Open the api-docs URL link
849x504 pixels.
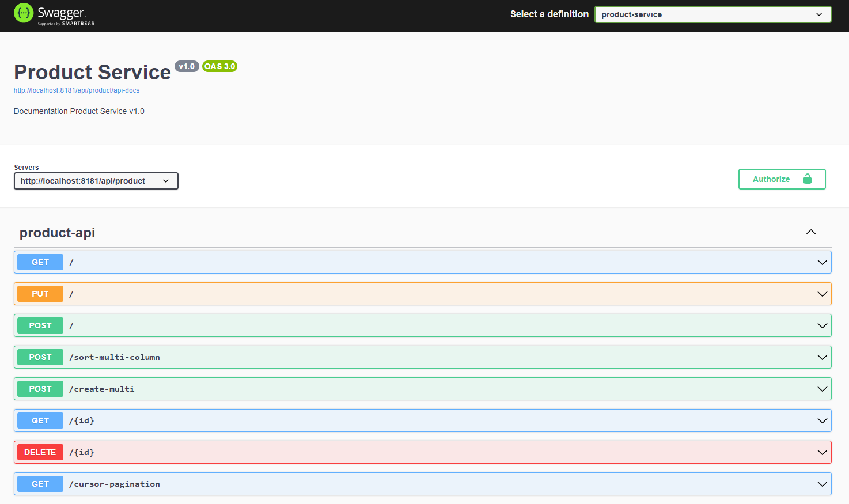(77, 90)
